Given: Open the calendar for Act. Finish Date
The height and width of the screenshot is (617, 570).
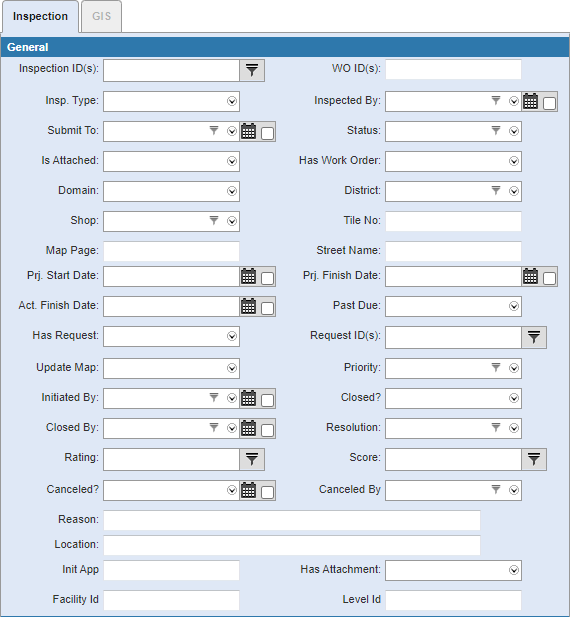Looking at the screenshot, I should 248,306.
